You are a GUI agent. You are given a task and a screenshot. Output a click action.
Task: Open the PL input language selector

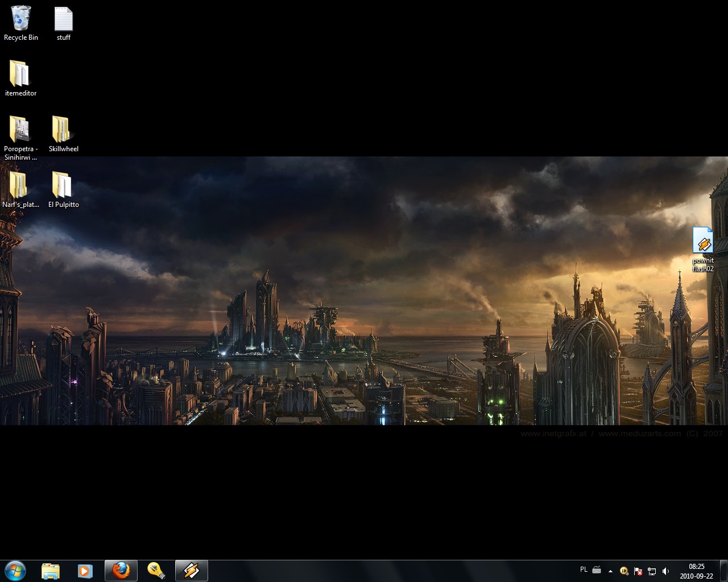pyautogui.click(x=584, y=569)
